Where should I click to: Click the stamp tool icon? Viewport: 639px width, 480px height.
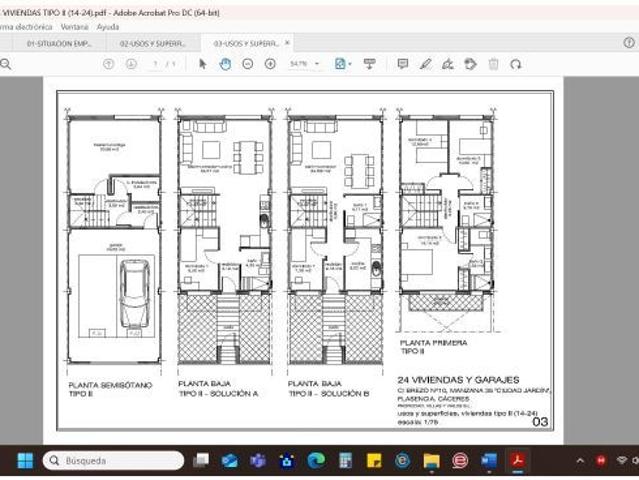point(470,64)
